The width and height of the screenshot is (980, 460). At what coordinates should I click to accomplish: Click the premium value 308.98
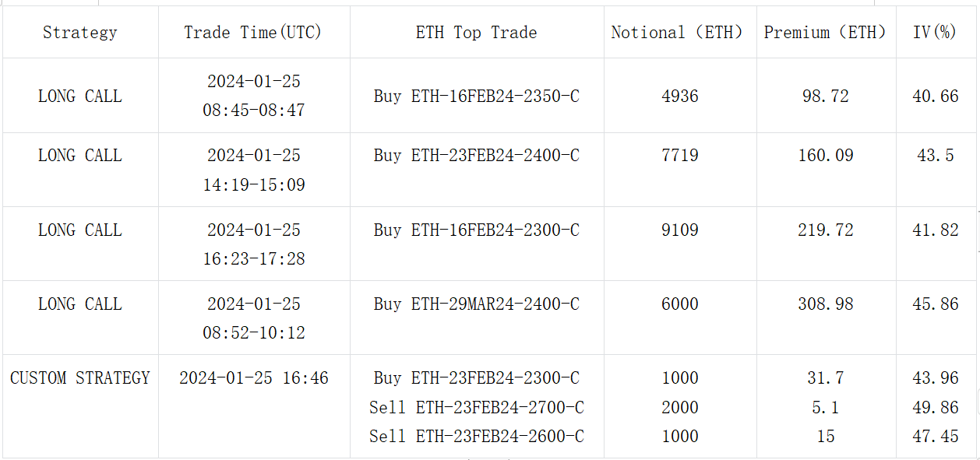[825, 304]
